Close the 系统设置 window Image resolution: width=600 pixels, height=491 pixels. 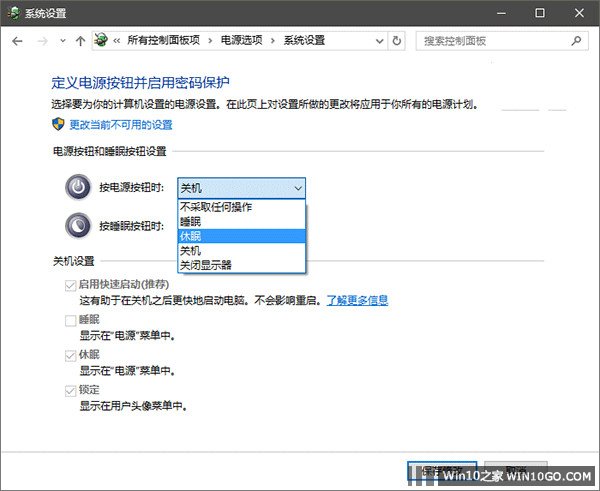coord(579,13)
